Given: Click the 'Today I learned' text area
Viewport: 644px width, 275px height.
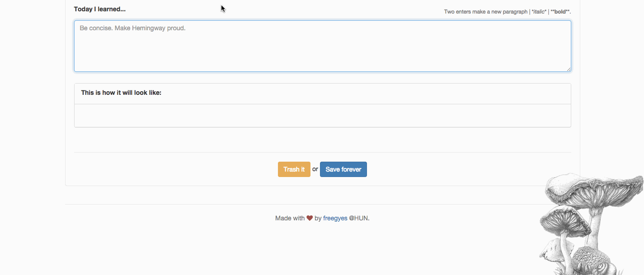Looking at the screenshot, I should click(x=322, y=46).
